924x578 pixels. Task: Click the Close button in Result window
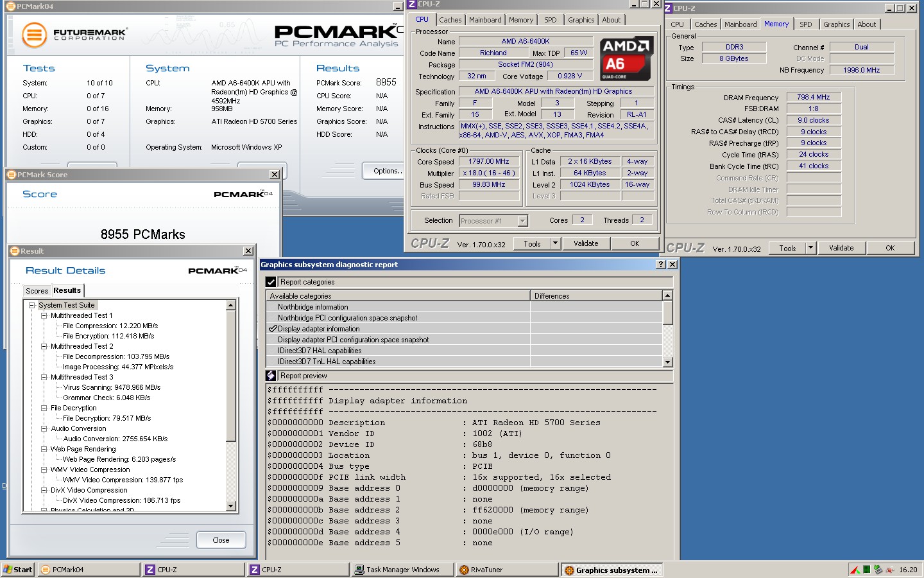(221, 540)
